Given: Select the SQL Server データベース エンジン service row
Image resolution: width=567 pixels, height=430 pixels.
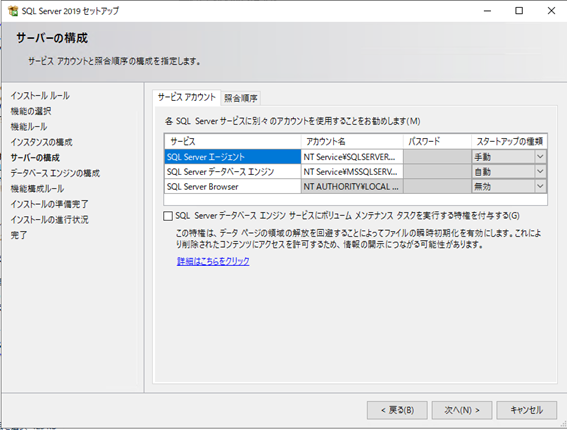Looking at the screenshot, I should click(x=233, y=171).
